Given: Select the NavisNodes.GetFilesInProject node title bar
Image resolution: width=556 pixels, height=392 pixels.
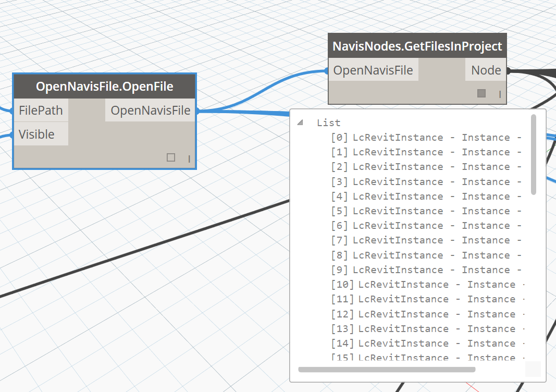Looking at the screenshot, I should [x=417, y=46].
